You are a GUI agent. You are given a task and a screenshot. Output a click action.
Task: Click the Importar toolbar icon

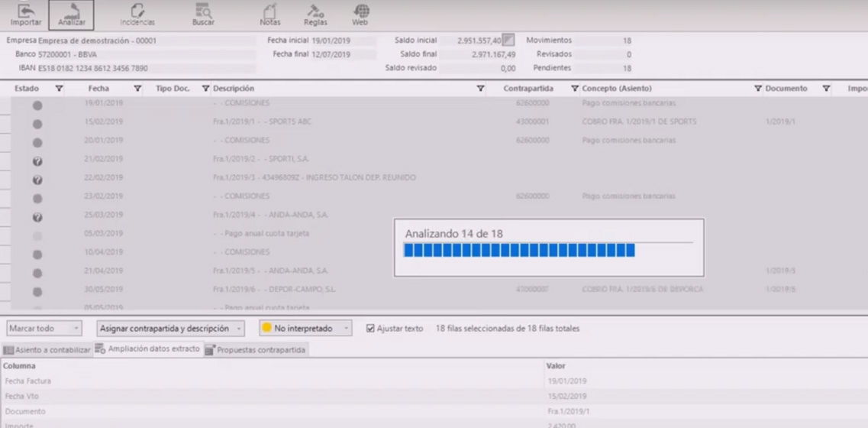pyautogui.click(x=26, y=15)
